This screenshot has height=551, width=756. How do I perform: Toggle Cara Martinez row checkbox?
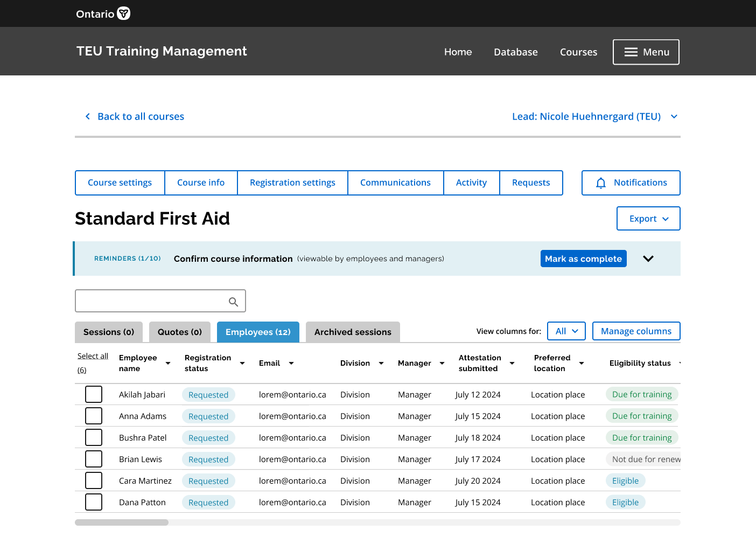[94, 480]
